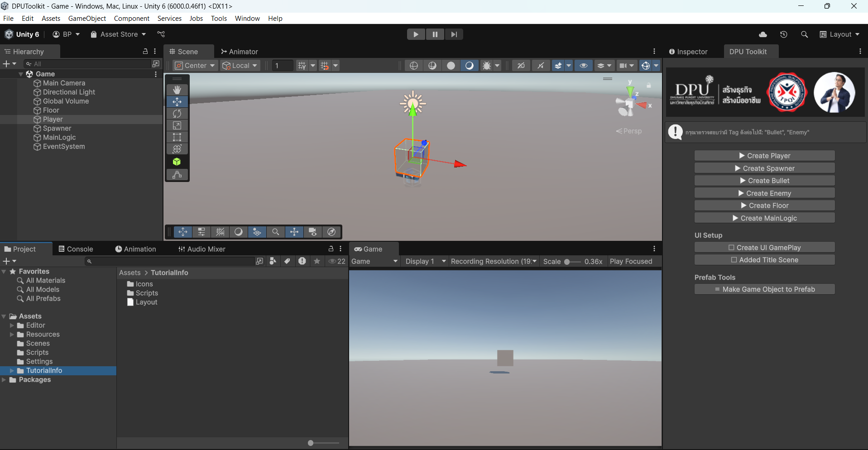Click the Create Player button
The height and width of the screenshot is (450, 868).
[x=764, y=156]
